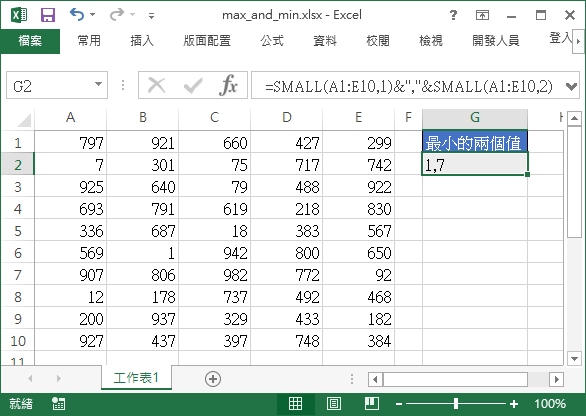Open the 公式 ribbon tab
This screenshot has width=586, height=416.
pyautogui.click(x=272, y=40)
